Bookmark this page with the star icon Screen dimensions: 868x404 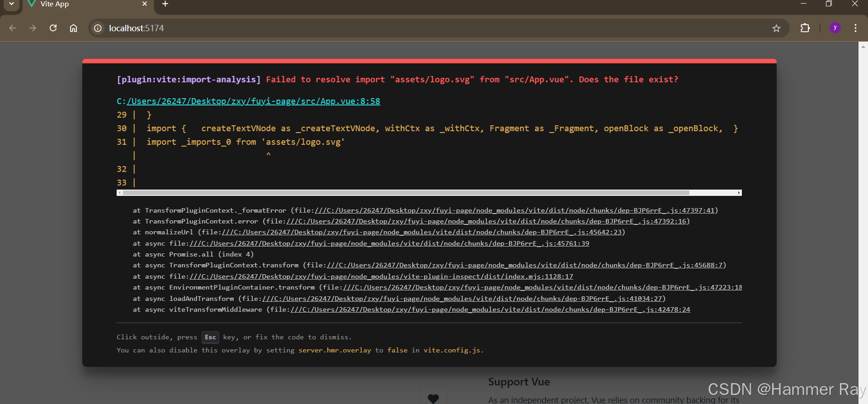776,28
